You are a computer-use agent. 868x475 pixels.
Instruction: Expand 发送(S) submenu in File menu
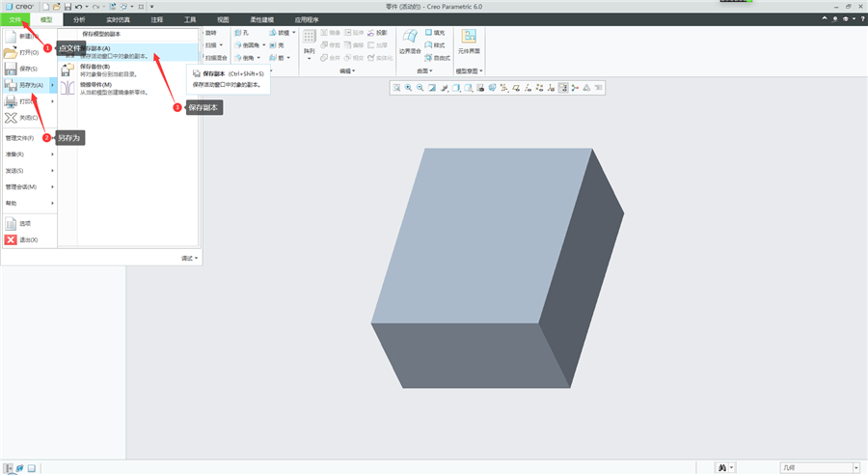29,171
